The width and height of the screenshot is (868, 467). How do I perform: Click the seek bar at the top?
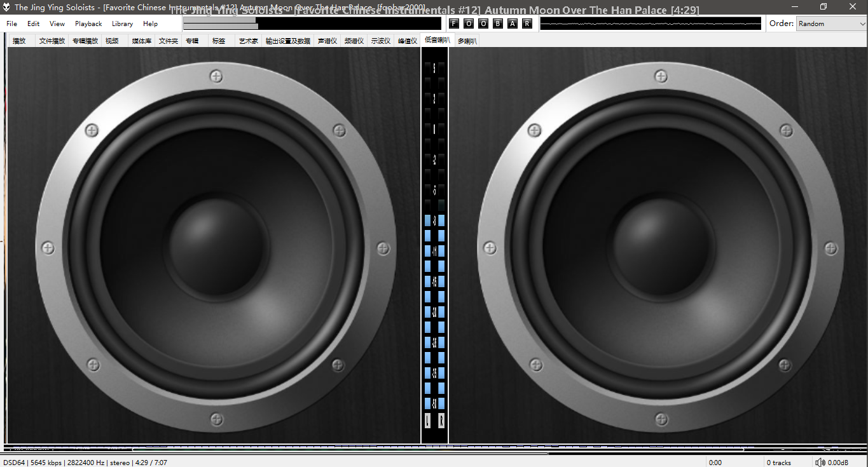click(x=312, y=24)
